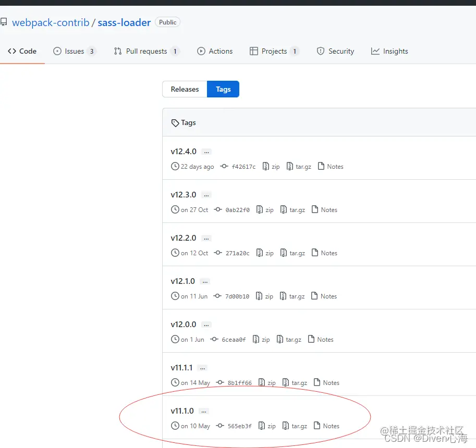Open tag v11.1.1
The height and width of the screenshot is (448, 476).
181,368
